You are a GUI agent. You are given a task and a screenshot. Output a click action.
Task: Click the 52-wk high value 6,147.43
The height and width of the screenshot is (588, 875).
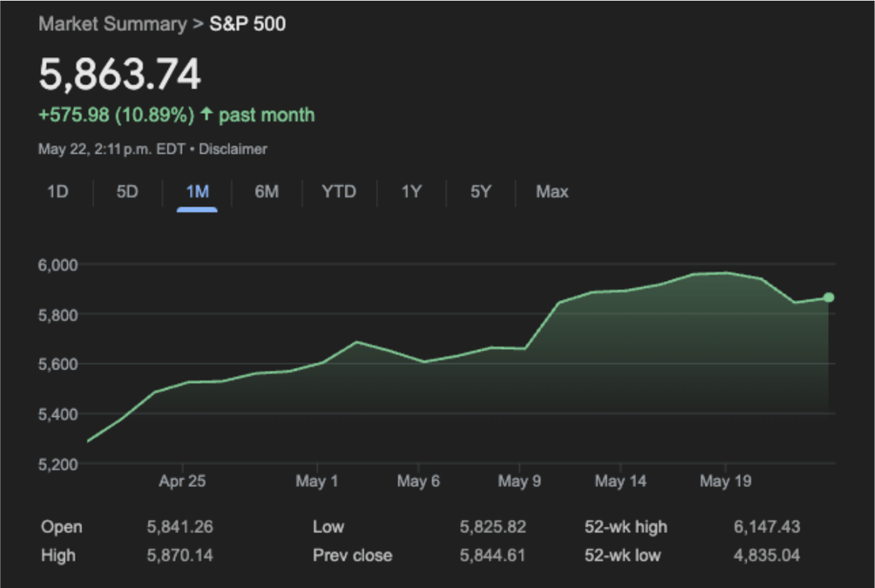[x=766, y=526]
